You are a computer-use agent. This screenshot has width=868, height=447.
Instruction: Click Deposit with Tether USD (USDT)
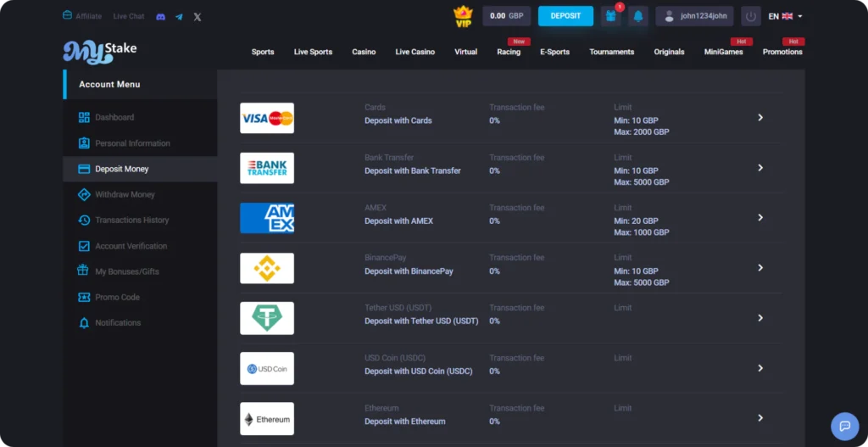tap(421, 321)
